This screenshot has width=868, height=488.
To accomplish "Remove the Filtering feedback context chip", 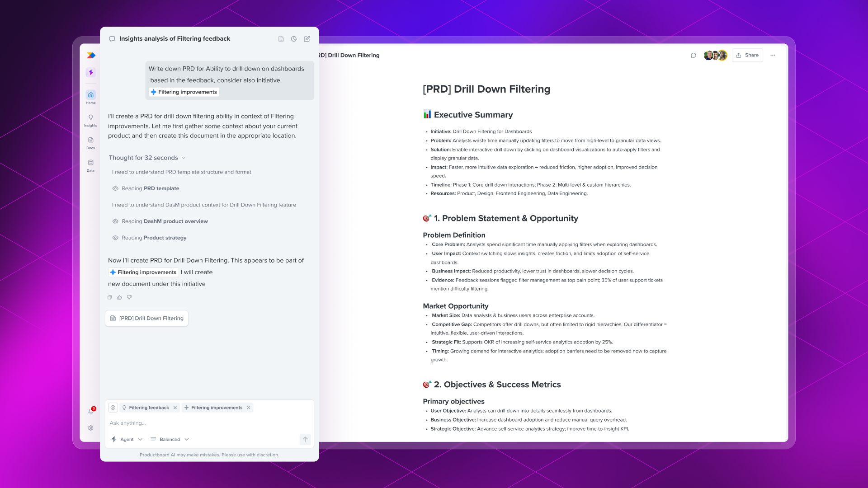I will click(175, 407).
